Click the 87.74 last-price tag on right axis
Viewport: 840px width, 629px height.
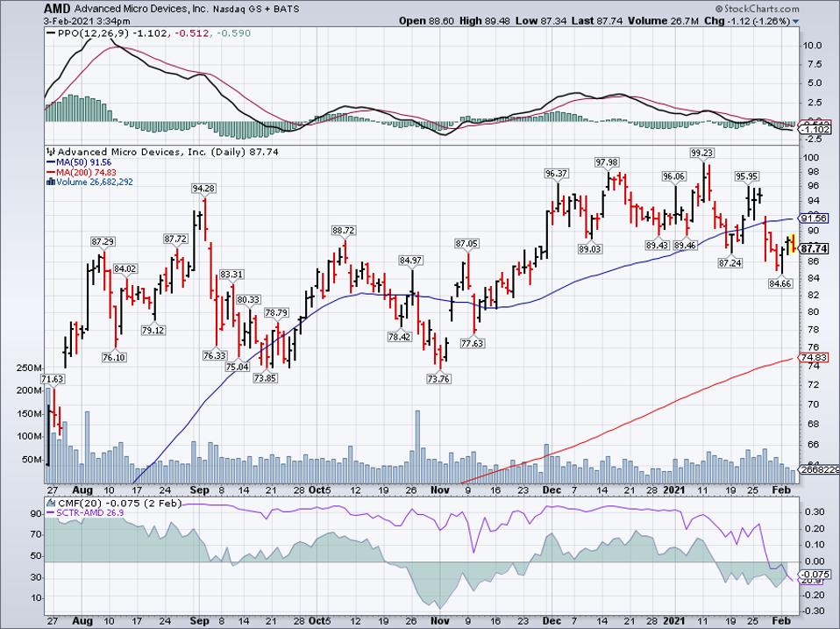tap(814, 249)
